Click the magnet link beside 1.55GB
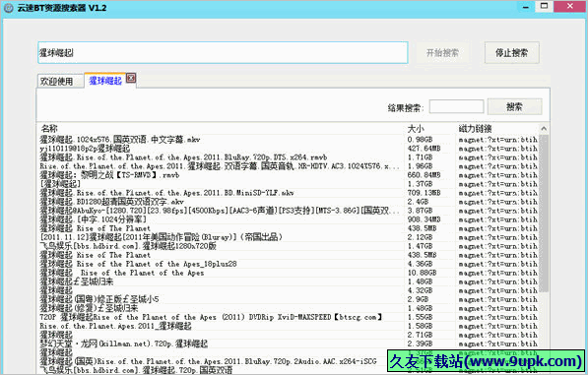 [498, 317]
